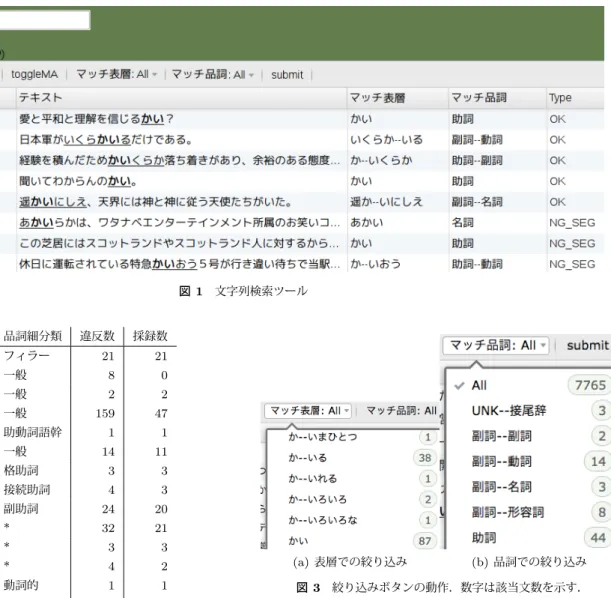This screenshot has width=611, height=598.
Task: Choose か--いろいろな in surface filter list
Action: (353, 520)
